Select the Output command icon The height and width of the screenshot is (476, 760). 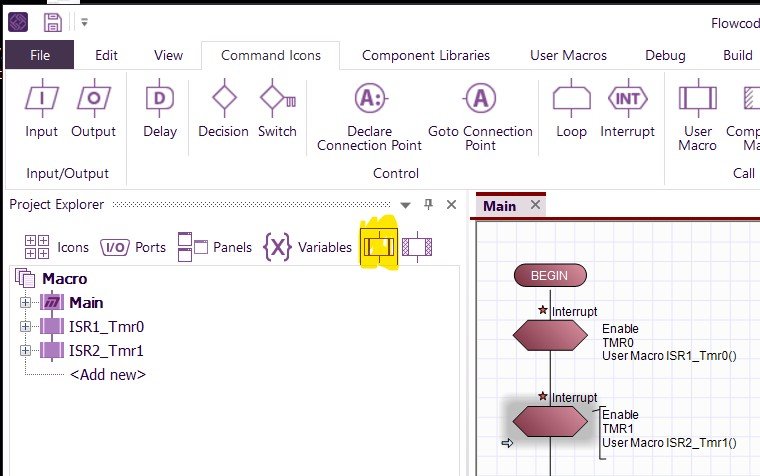click(94, 109)
